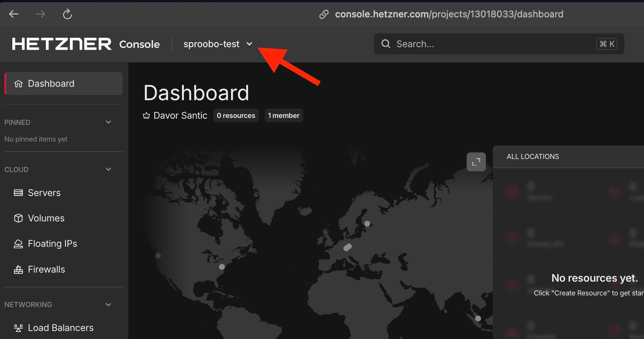Select the US west coast location dot
Image resolution: width=644 pixels, height=339 pixels.
[x=158, y=256]
